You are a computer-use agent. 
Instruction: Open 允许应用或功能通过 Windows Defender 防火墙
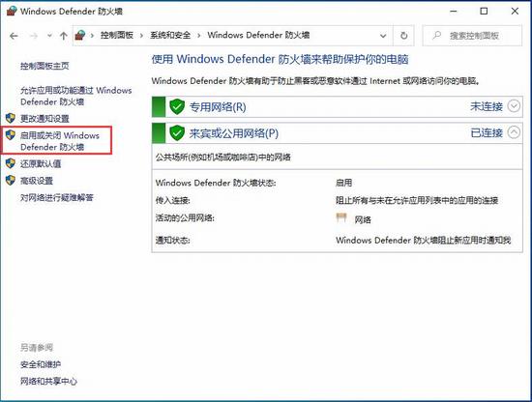(76, 96)
